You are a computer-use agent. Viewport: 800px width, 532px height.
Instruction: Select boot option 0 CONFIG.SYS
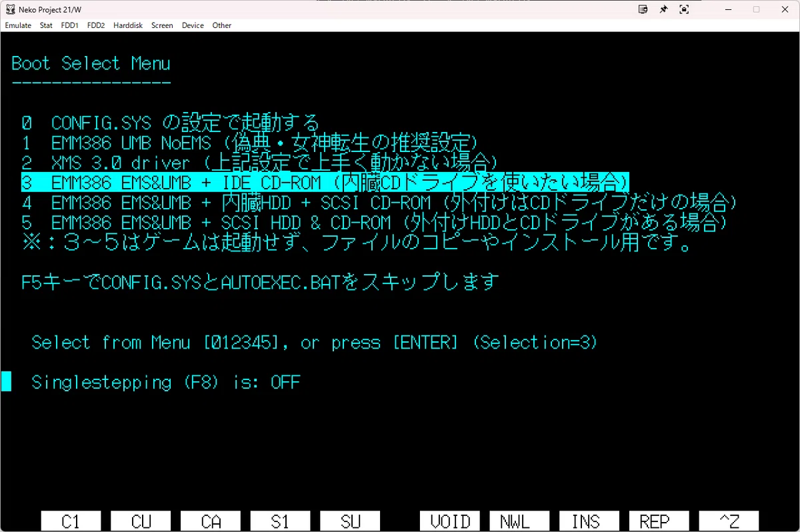point(170,123)
